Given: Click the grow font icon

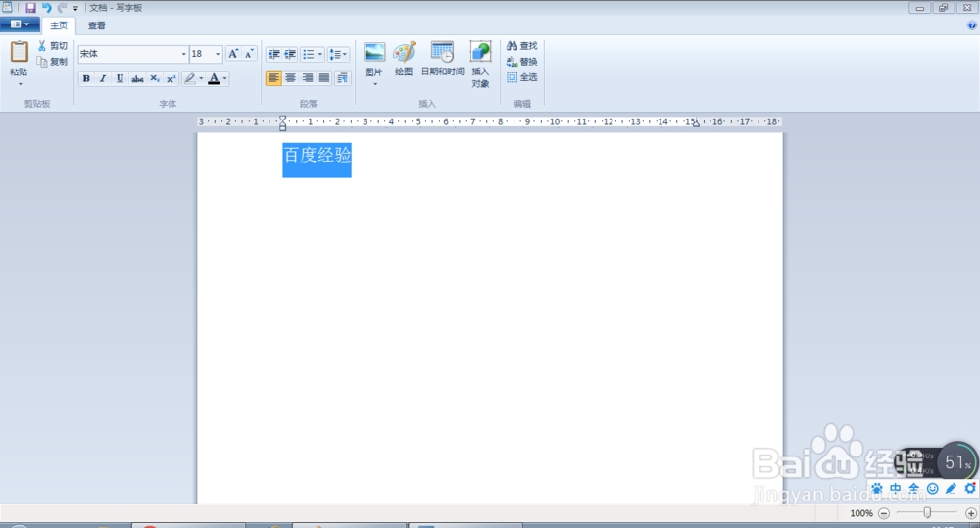Looking at the screenshot, I should (x=233, y=54).
